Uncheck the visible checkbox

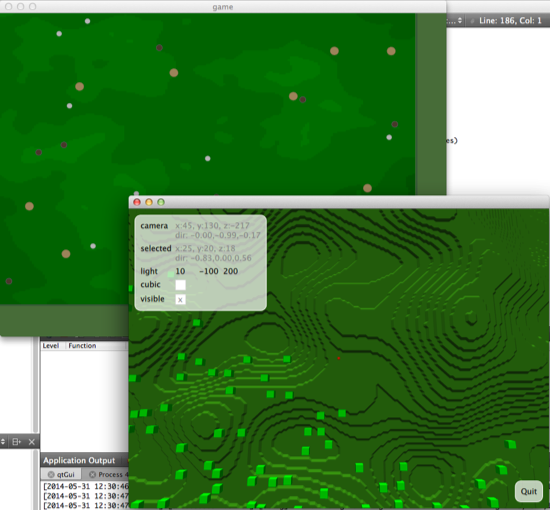pyautogui.click(x=180, y=300)
